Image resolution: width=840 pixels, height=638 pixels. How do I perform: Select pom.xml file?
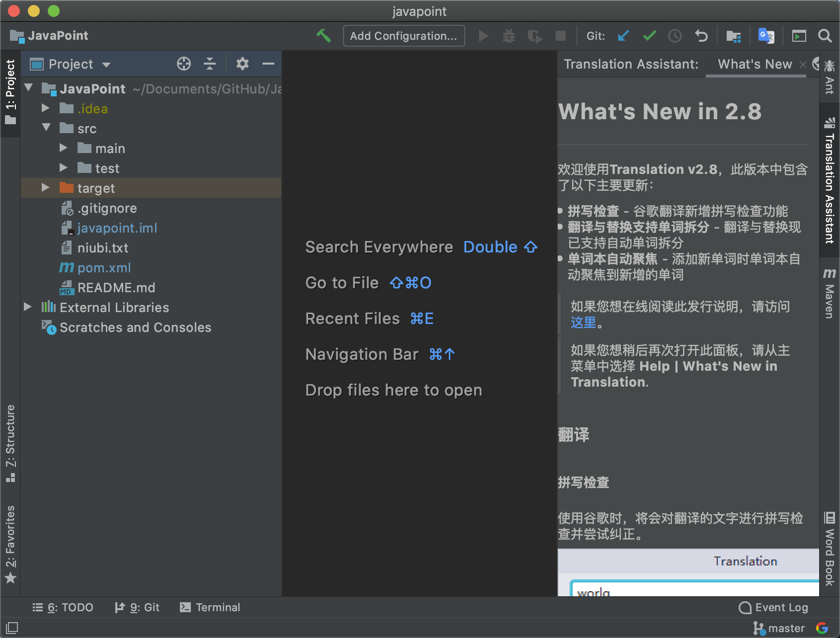point(104,268)
